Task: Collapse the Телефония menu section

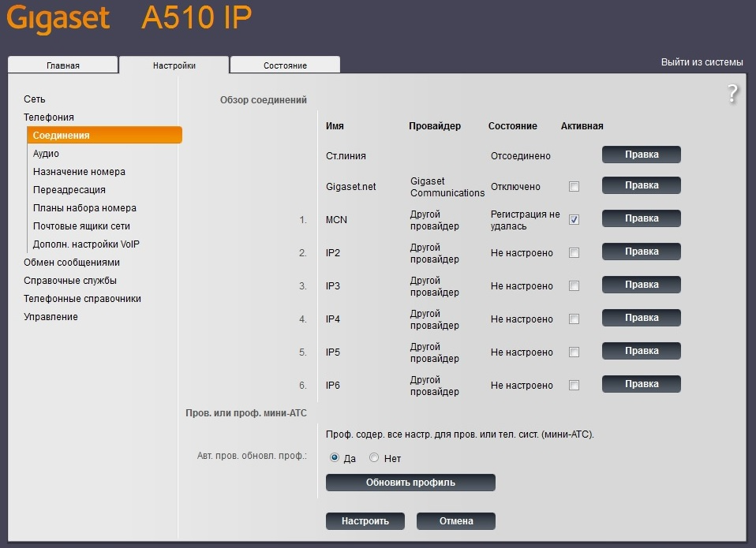Action: tap(49, 117)
